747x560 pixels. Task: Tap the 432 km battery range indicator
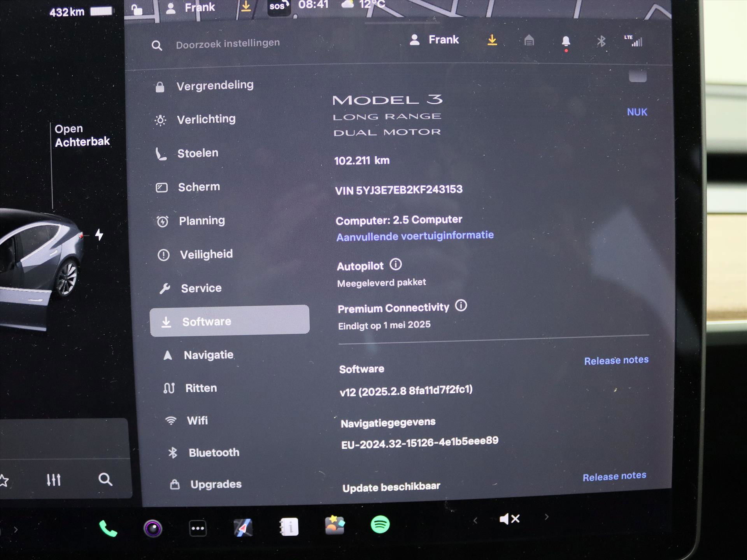pyautogui.click(x=81, y=12)
